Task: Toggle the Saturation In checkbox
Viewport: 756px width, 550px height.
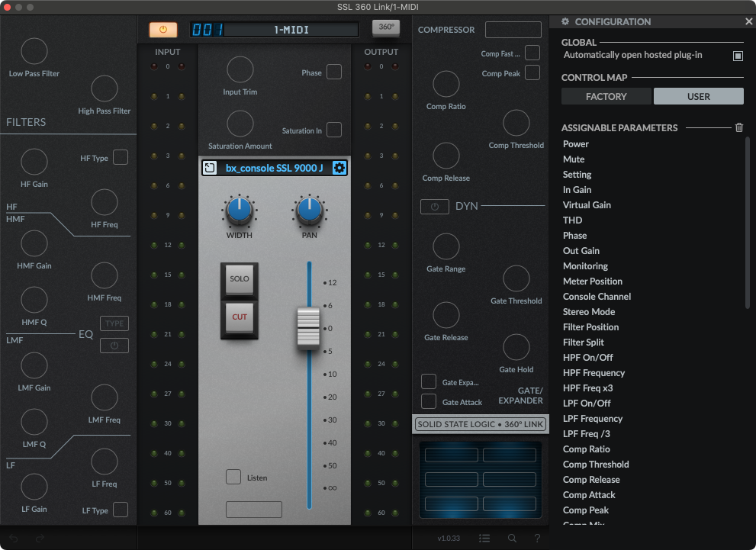Action: [333, 130]
